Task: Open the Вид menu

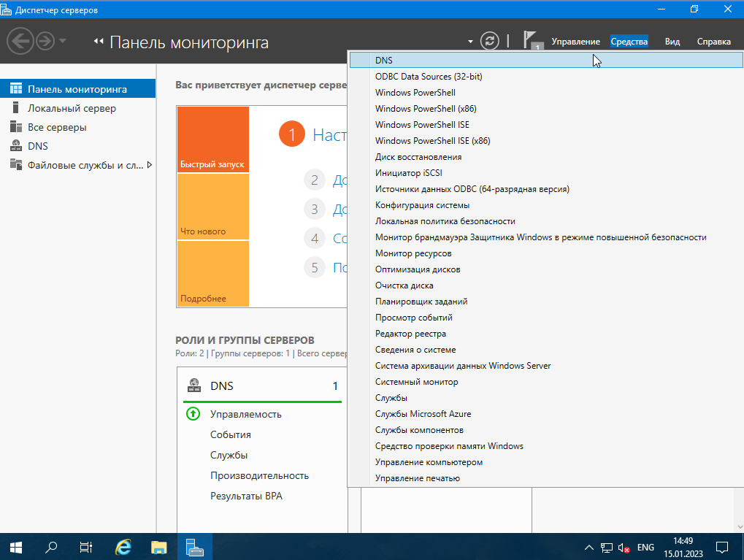Action: tap(672, 42)
